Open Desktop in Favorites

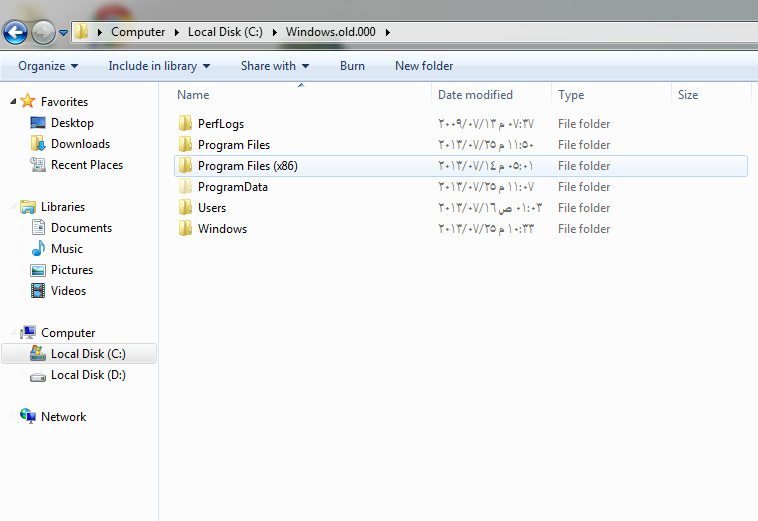click(73, 123)
